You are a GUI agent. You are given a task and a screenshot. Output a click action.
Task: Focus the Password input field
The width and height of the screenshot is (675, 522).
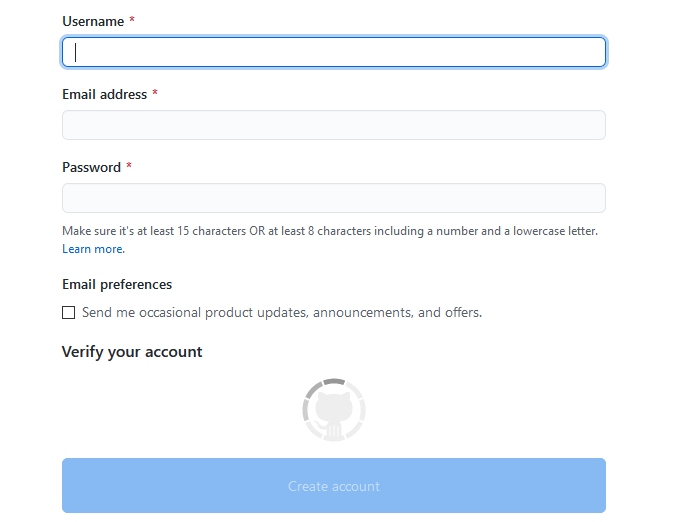334,198
